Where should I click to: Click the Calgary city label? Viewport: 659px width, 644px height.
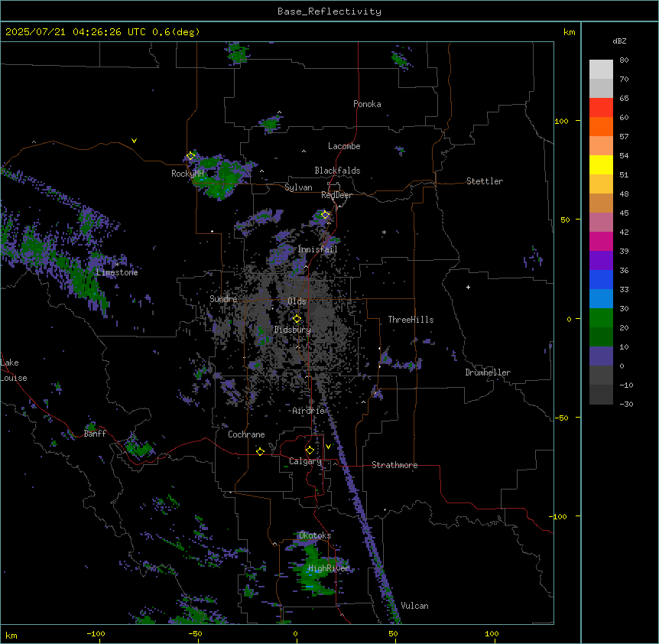[x=306, y=461]
